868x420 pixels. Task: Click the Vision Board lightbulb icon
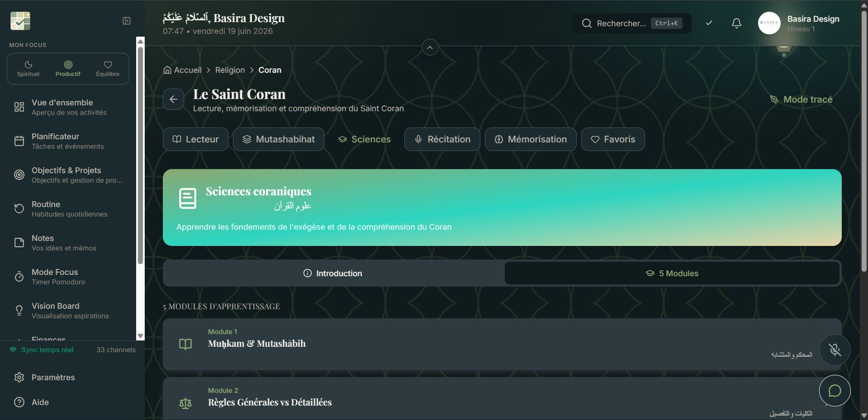click(19, 311)
